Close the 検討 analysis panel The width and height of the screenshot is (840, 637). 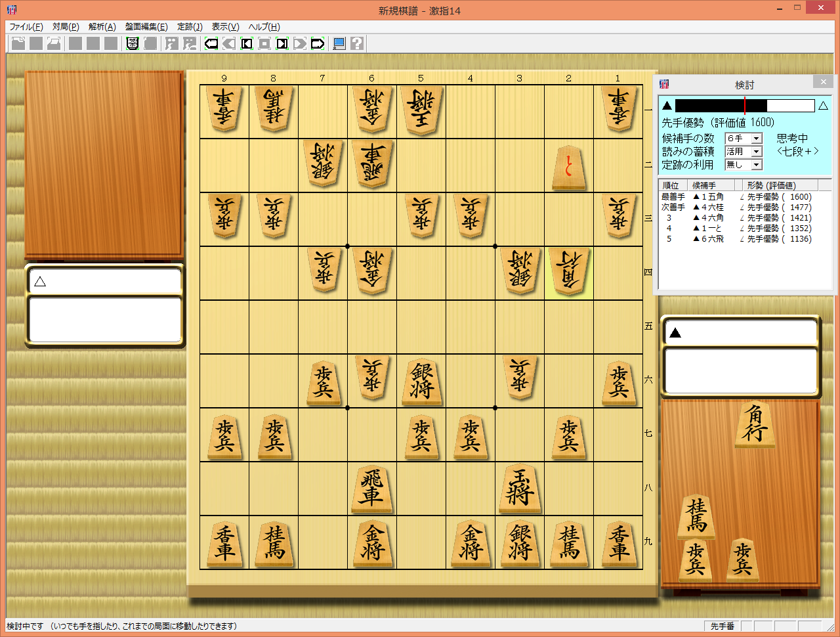[x=823, y=82]
